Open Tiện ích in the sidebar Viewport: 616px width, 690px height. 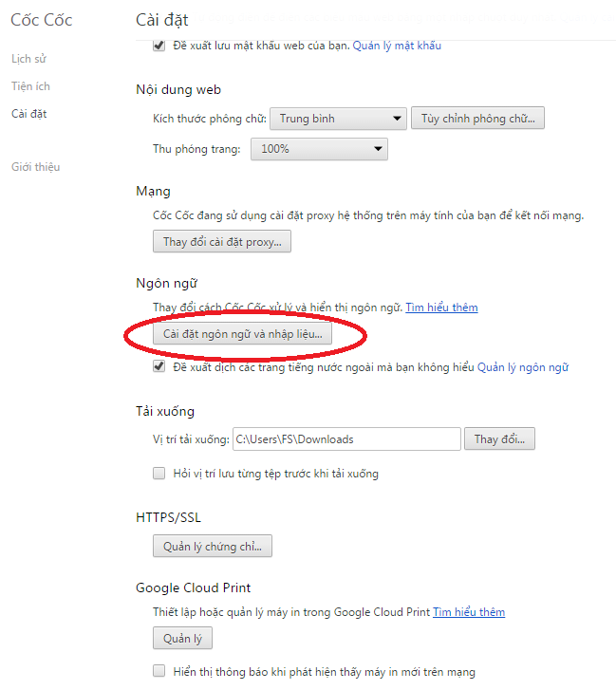(x=30, y=86)
